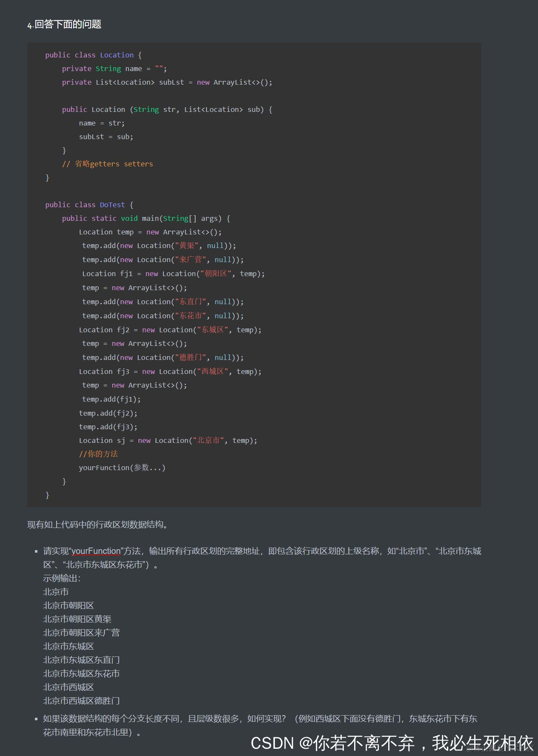Click the line "temp.add(fj2);"
The image size is (538, 756).
tap(108, 413)
